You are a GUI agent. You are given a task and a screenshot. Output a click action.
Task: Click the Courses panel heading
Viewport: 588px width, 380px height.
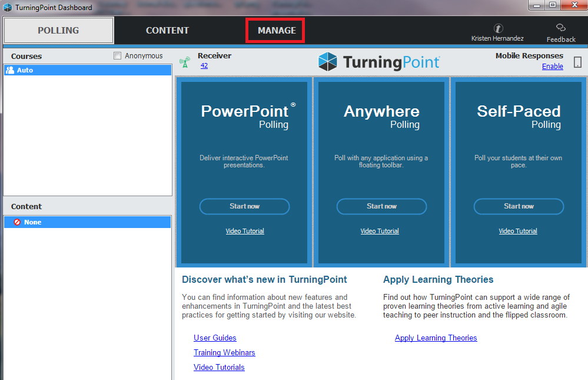[x=26, y=57]
